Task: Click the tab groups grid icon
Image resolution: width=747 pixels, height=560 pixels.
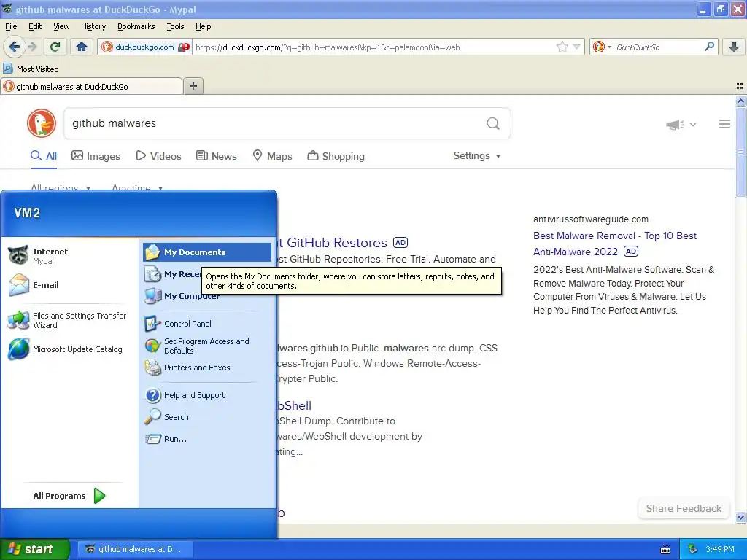Action: (740, 86)
